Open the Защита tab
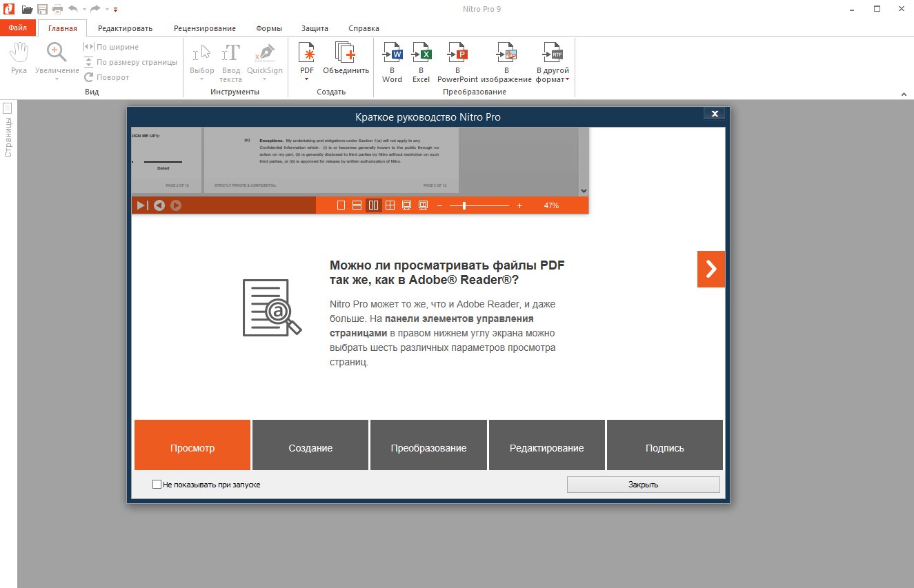 [x=315, y=28]
